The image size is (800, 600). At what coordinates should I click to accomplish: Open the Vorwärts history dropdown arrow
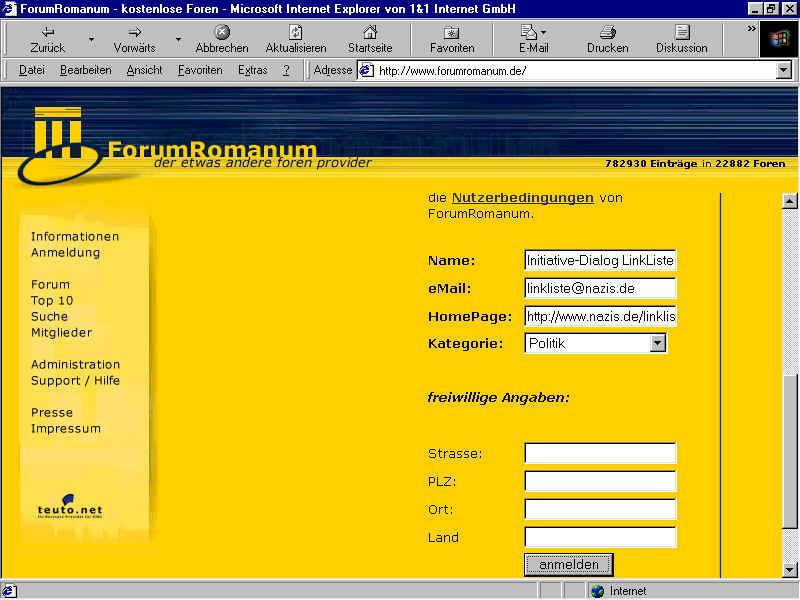click(x=179, y=39)
